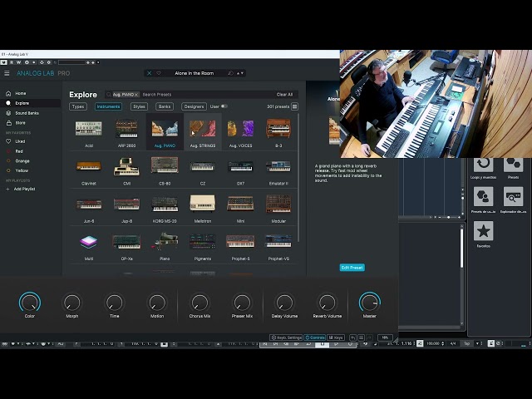Screen dimensions: 532x399
Task: Click the Color macro knob
Action: [30, 302]
